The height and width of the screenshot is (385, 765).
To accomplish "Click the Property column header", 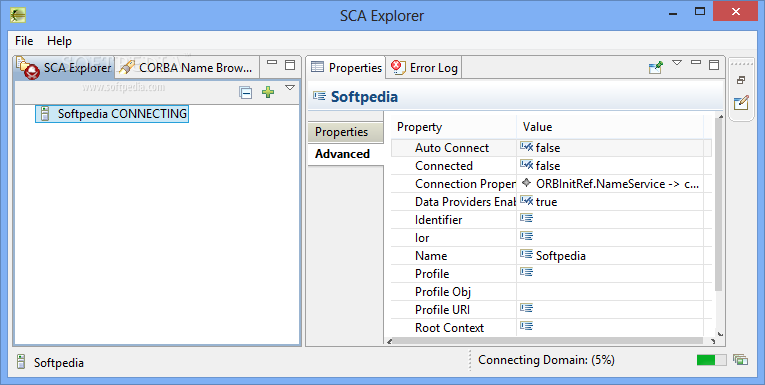I will coord(454,127).
